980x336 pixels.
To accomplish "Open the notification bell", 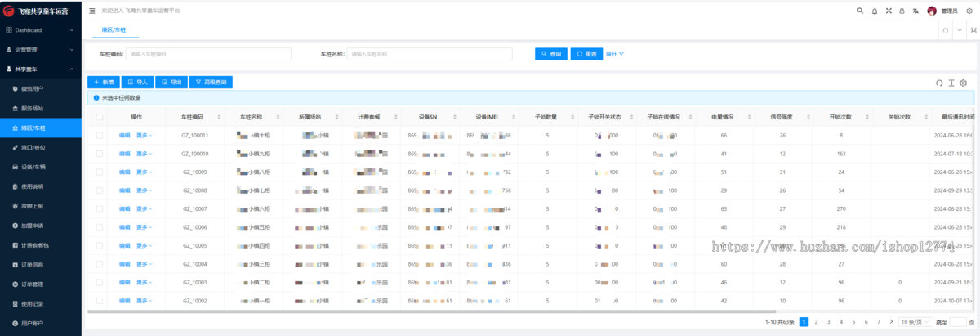I will click(x=875, y=11).
